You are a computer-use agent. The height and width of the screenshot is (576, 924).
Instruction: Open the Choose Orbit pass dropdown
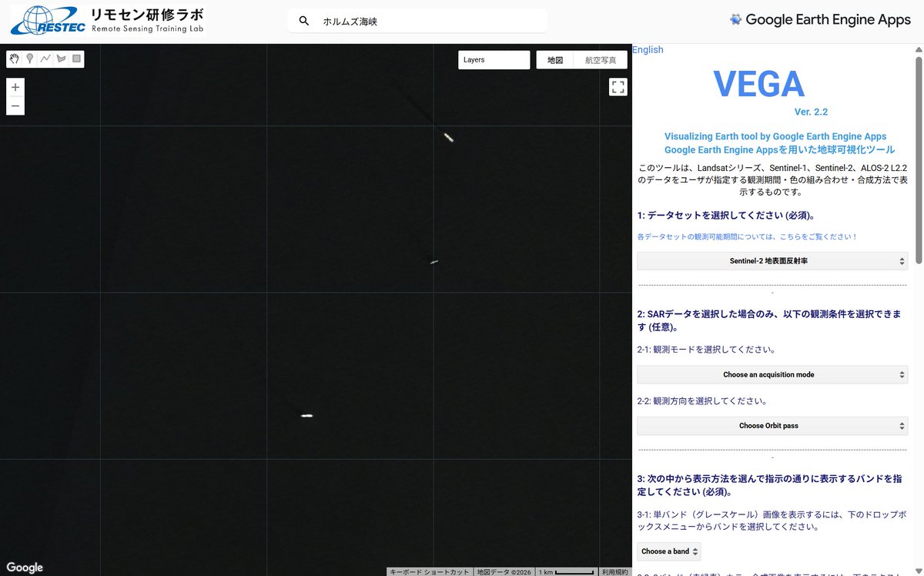click(x=772, y=425)
